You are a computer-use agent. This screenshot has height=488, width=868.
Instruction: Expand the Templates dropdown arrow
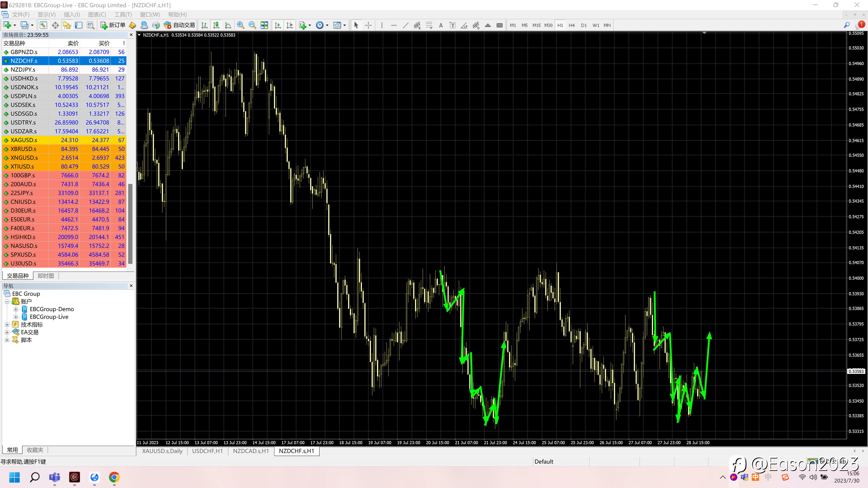coord(344,25)
